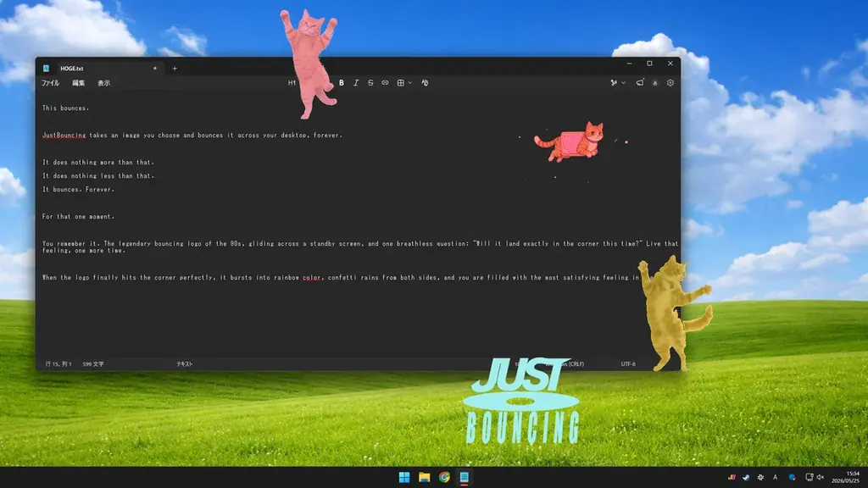Open the JustBouncing tray icon

pos(732,477)
